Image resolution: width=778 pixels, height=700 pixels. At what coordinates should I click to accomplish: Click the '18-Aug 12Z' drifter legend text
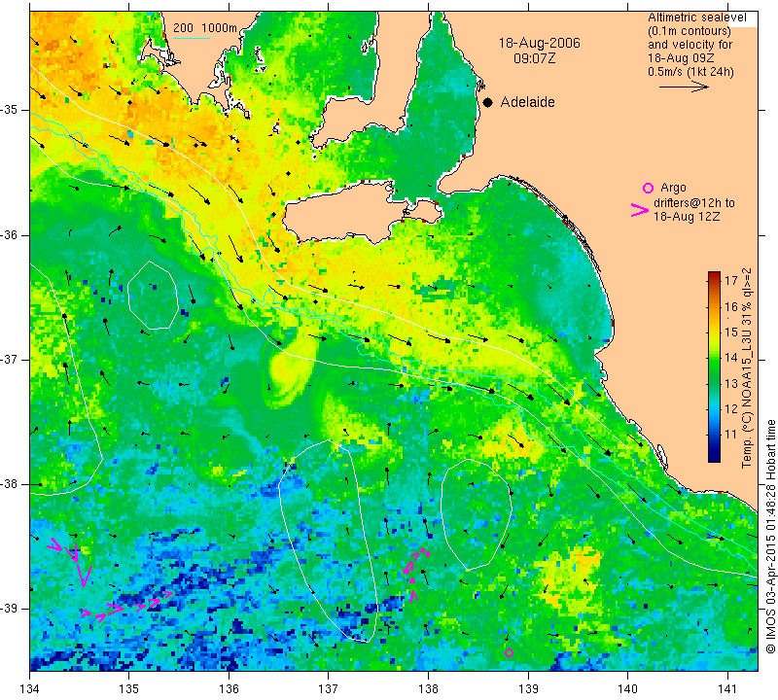(687, 217)
